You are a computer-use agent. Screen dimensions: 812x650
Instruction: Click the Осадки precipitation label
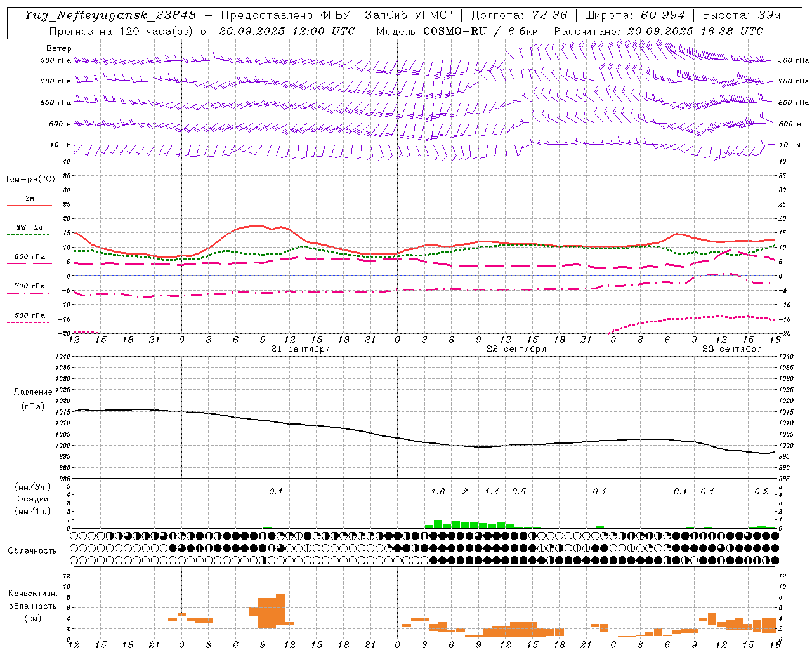33,499
